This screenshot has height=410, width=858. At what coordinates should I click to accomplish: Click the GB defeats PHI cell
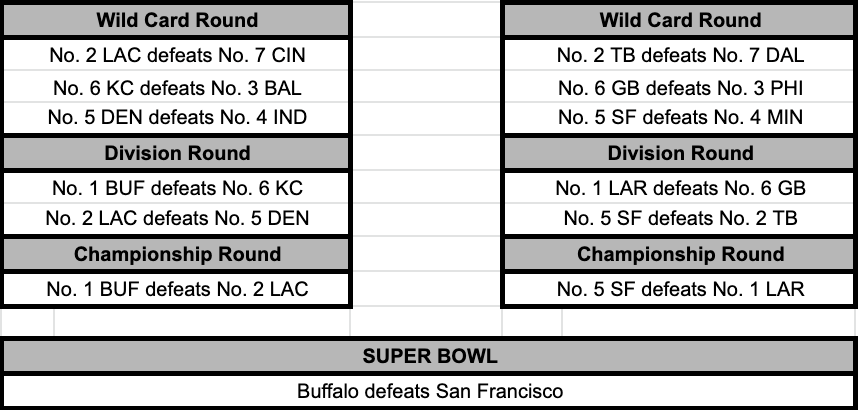click(x=680, y=88)
